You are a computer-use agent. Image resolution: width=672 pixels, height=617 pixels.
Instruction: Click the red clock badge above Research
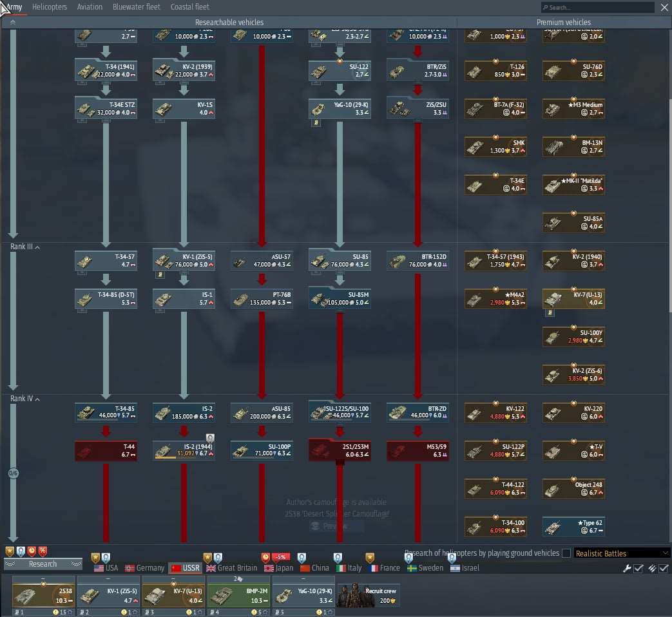click(x=32, y=551)
